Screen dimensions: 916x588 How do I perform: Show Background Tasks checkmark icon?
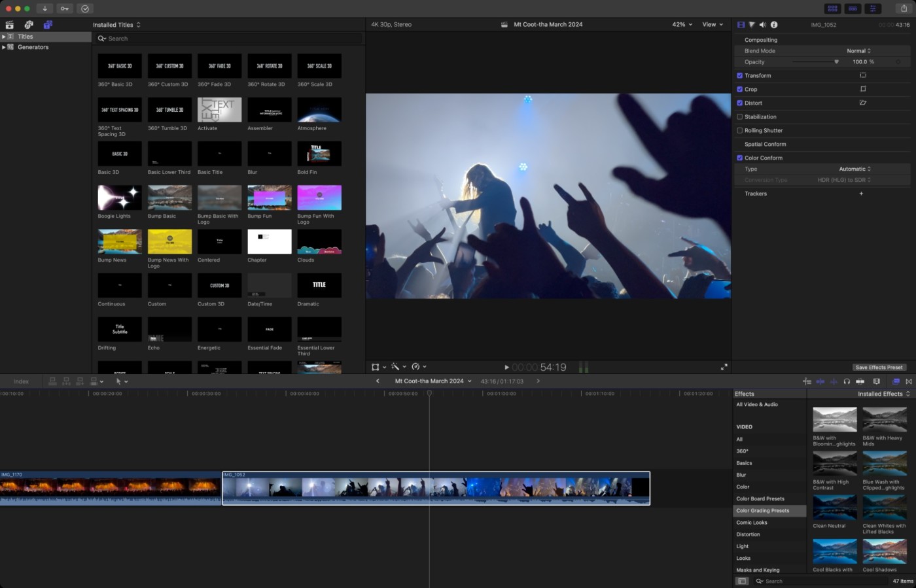(85, 9)
